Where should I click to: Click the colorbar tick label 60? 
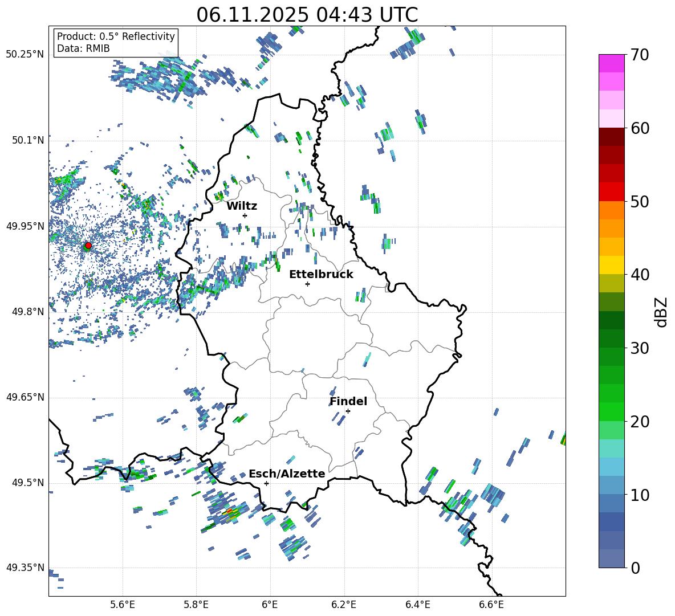tap(640, 128)
